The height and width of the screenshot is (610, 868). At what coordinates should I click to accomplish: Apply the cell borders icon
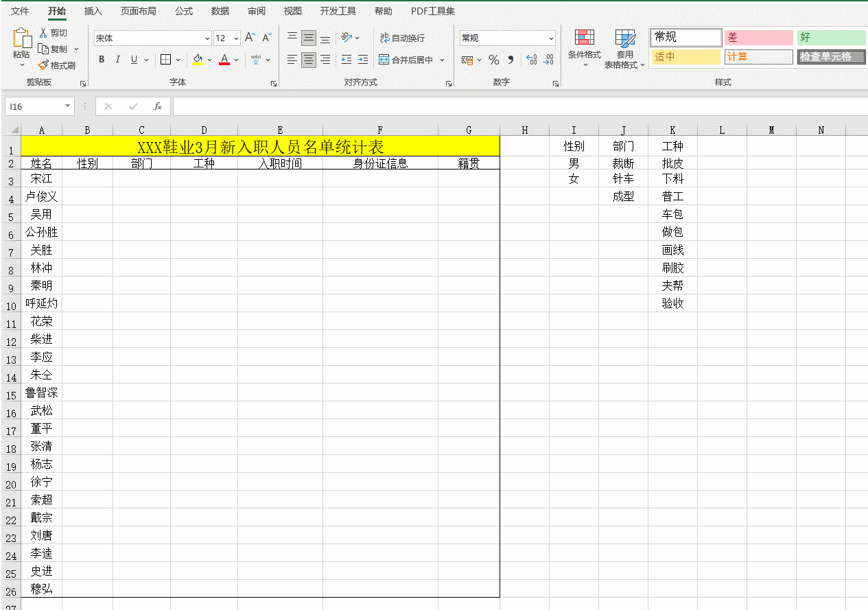165,60
